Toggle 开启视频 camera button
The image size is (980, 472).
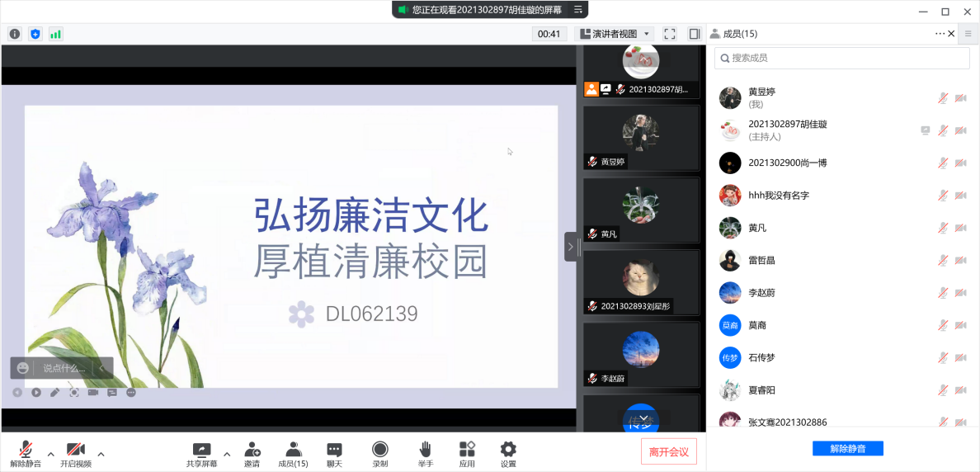[x=76, y=451]
